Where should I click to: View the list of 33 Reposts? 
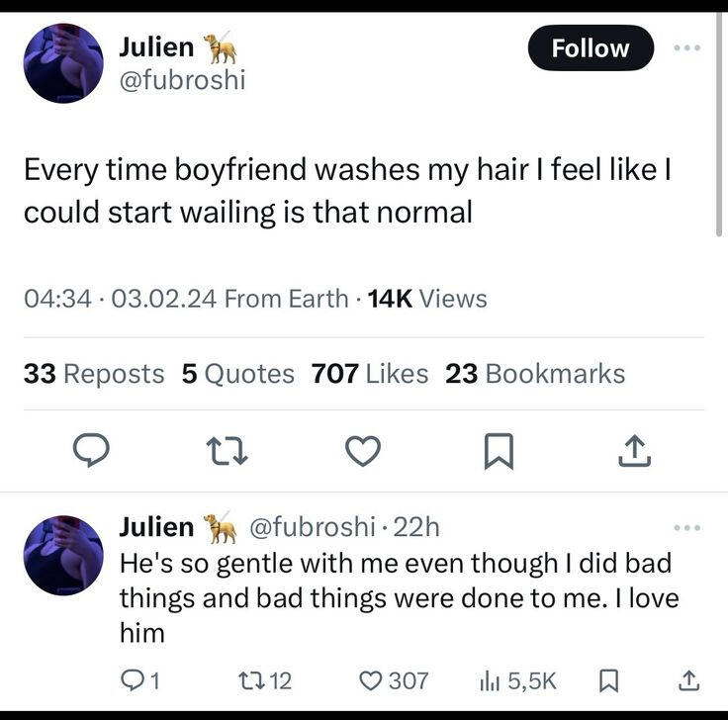point(94,374)
